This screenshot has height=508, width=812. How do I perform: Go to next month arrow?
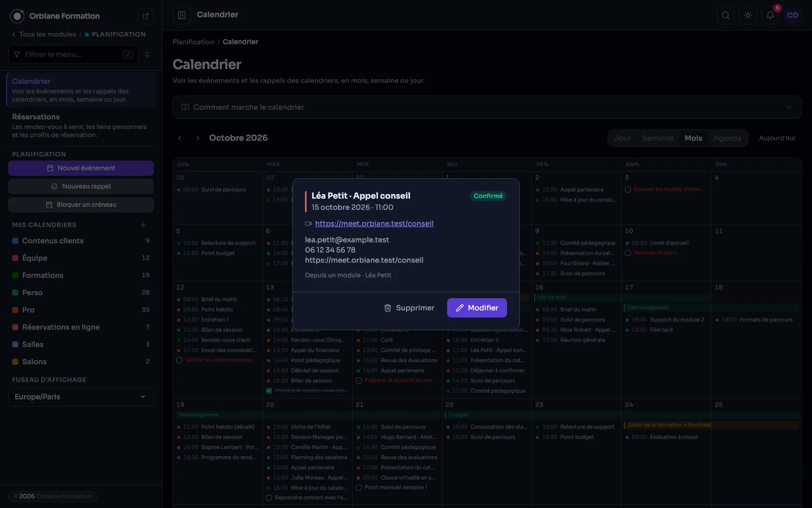(x=198, y=138)
